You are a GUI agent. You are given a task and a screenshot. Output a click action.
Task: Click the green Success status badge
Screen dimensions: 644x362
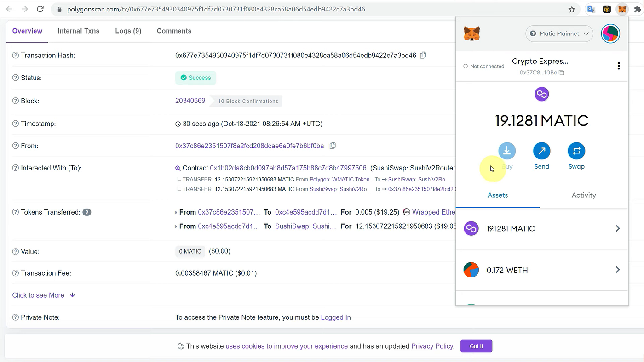195,78
